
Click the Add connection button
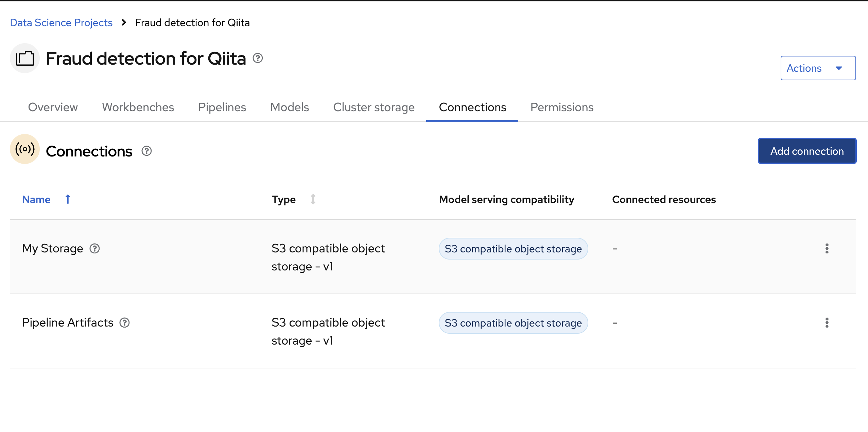pos(807,151)
